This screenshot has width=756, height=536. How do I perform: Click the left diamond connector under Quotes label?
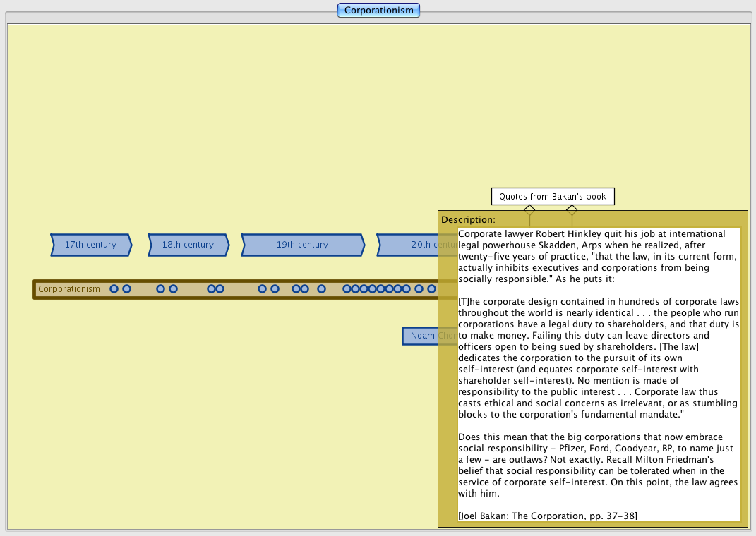(529, 209)
